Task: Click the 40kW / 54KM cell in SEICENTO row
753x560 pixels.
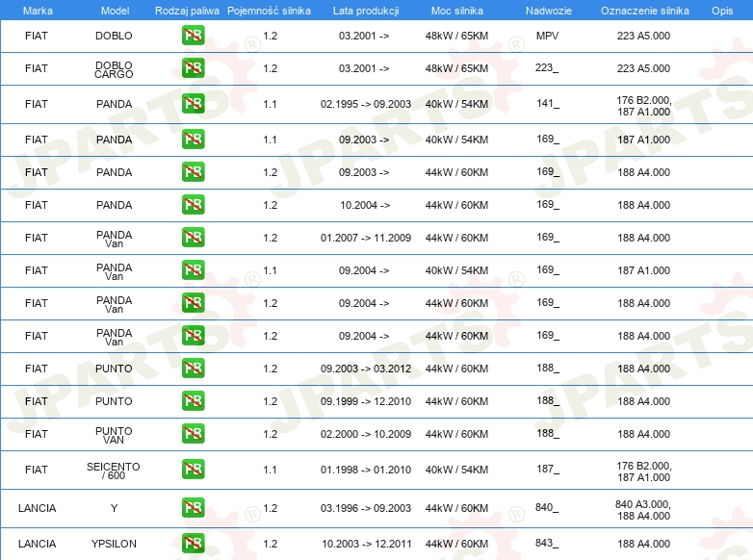Action: click(456, 470)
